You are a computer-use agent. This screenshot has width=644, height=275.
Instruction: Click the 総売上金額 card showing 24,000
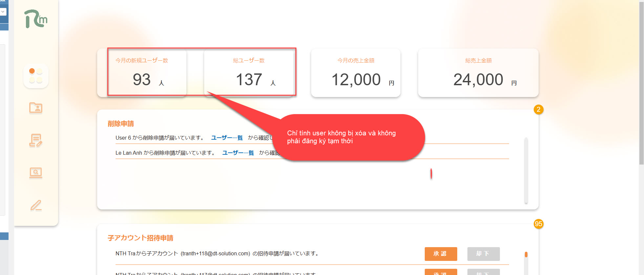tap(478, 73)
